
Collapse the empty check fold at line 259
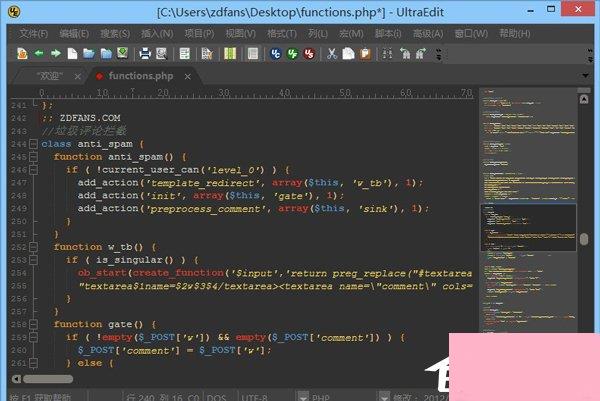(34, 337)
